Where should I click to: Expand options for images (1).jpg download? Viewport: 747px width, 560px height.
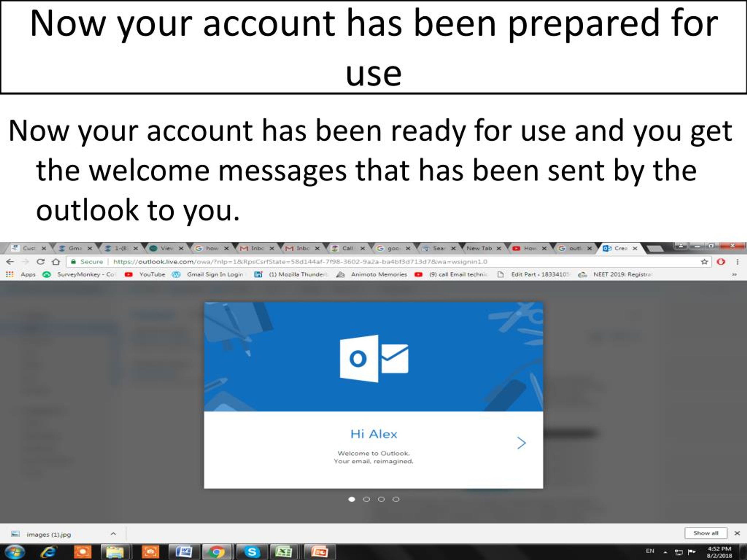pos(114,534)
